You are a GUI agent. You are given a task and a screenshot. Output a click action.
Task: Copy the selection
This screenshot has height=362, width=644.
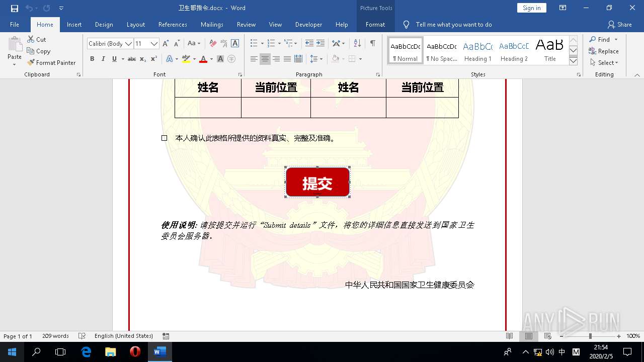(39, 51)
